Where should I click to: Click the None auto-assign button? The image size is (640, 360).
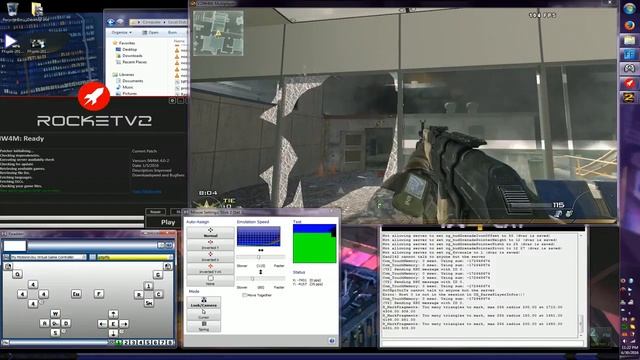point(210,280)
